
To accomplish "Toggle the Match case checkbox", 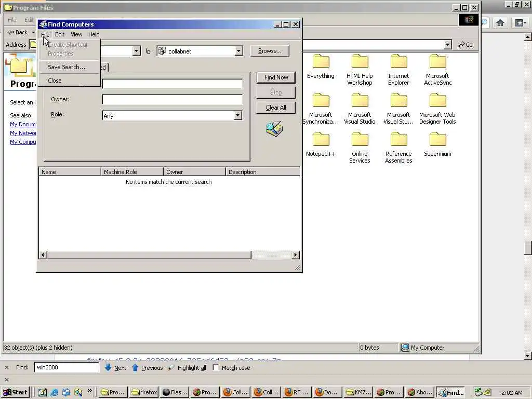I will (x=216, y=368).
